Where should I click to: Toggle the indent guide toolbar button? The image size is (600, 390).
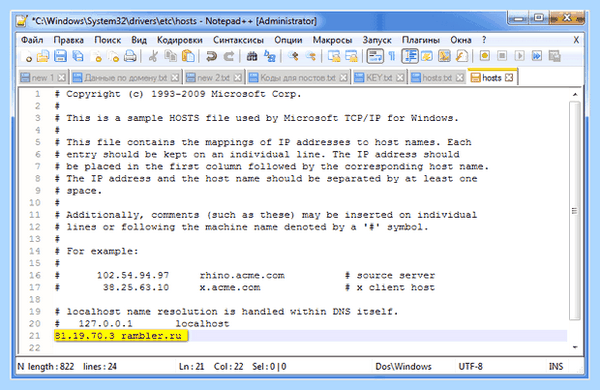coord(410,56)
